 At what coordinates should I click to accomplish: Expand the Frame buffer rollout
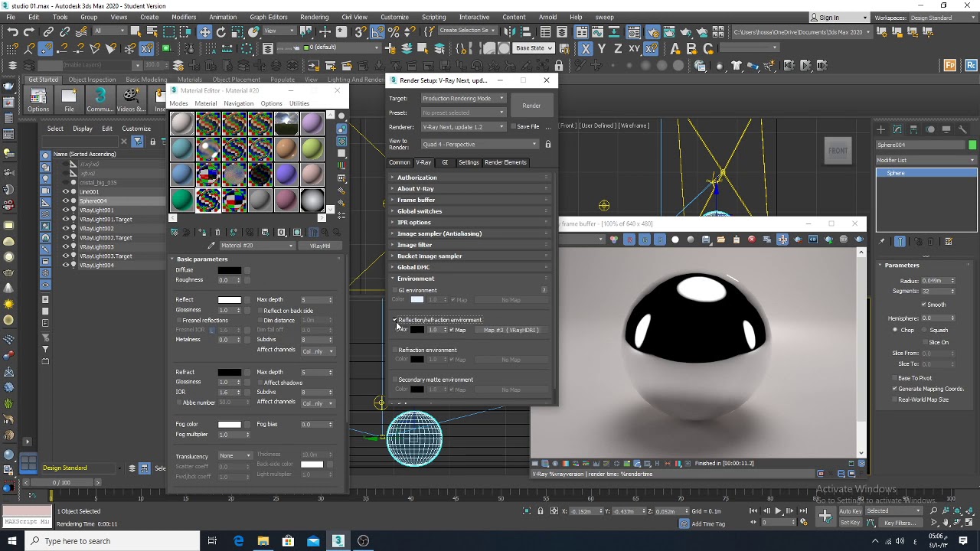pyautogui.click(x=470, y=200)
